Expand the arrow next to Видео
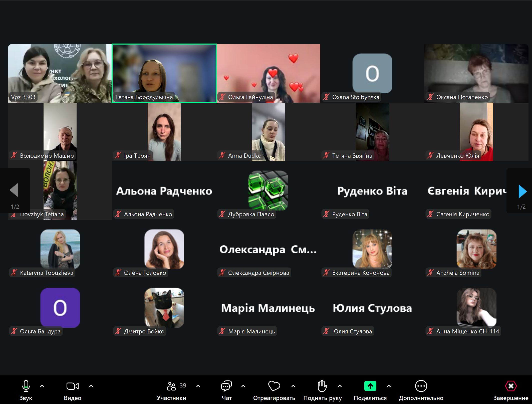Image resolution: width=532 pixels, height=404 pixels. (x=91, y=386)
